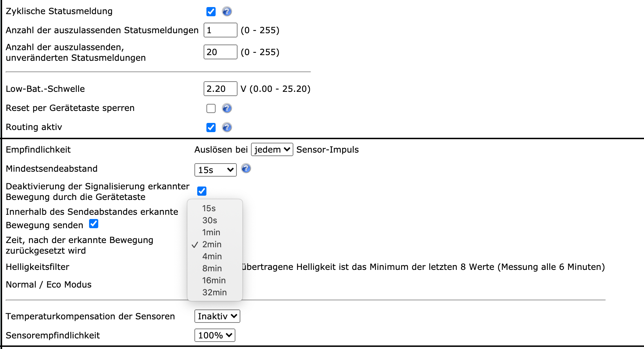
Task: Select 15s in the open list
Action: coord(215,208)
